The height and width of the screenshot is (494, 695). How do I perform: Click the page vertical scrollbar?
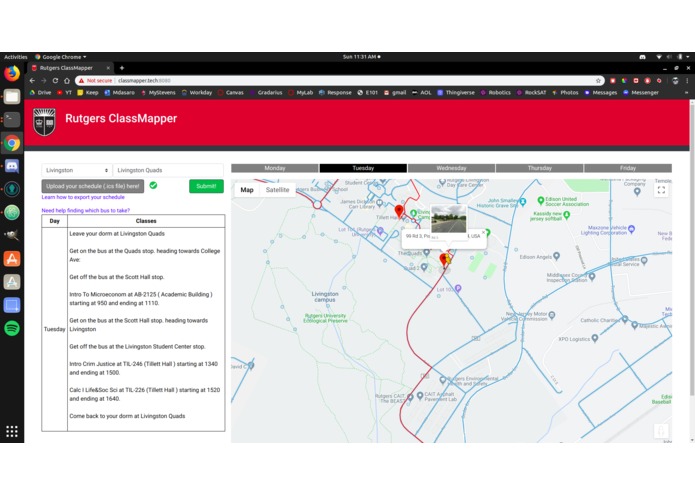point(691,248)
